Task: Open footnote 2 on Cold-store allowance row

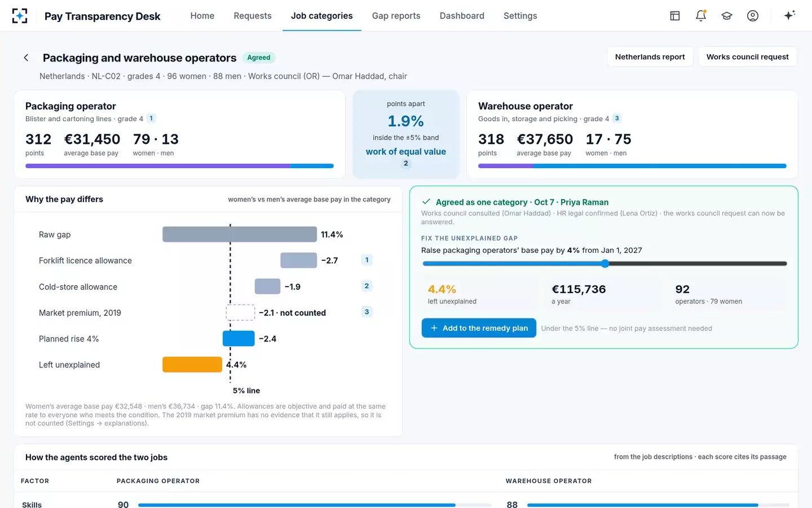Action: (367, 286)
